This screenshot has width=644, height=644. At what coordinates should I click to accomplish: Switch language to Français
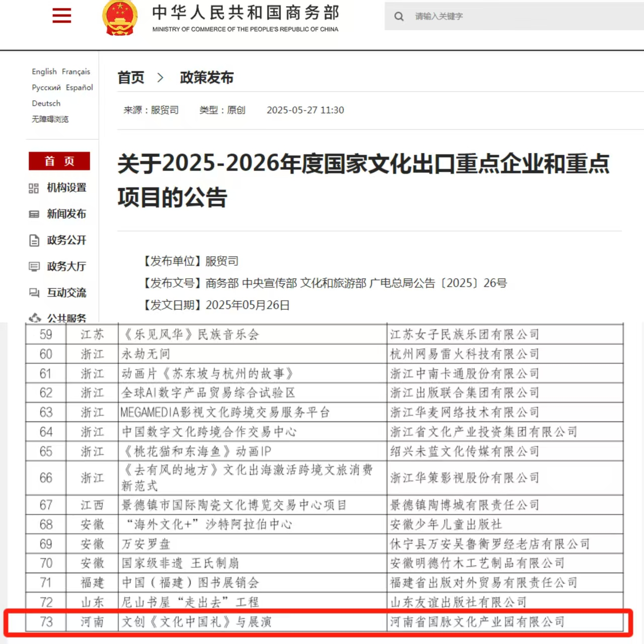tap(76, 71)
